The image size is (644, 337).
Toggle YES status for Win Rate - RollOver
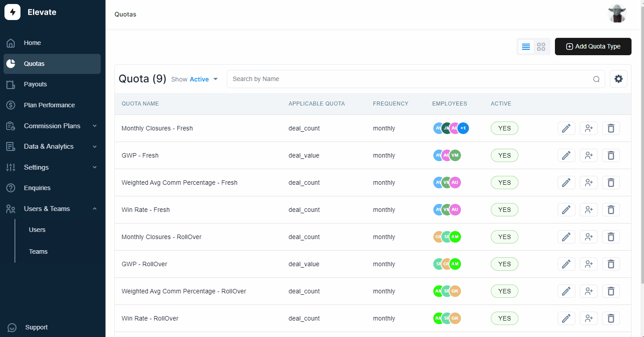click(x=505, y=318)
